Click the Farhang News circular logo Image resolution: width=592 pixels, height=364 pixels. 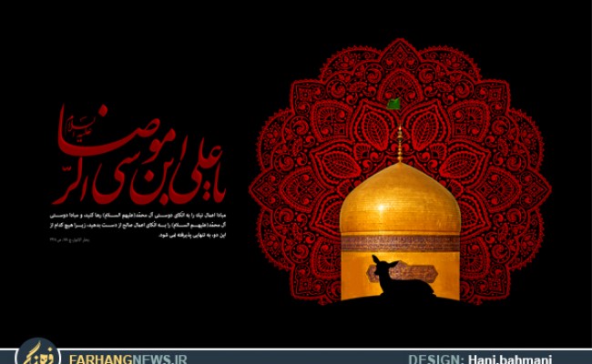tap(37, 353)
